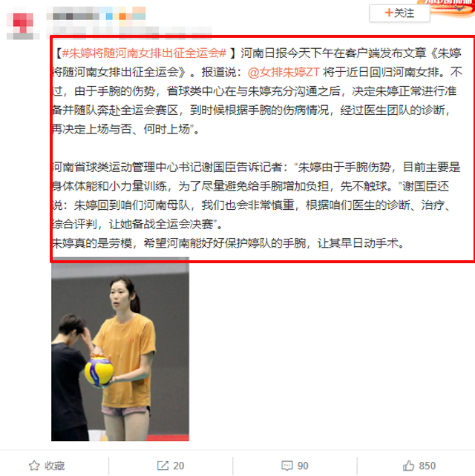Click the star icon beside 收藏
This screenshot has width=475, height=476.
click(34, 466)
